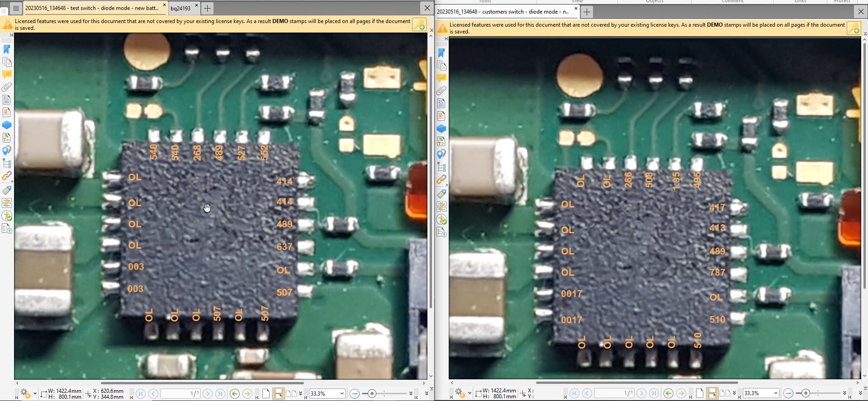The height and width of the screenshot is (401, 868).
Task: Open the Content pane in left window
Action: pyautogui.click(x=7, y=137)
